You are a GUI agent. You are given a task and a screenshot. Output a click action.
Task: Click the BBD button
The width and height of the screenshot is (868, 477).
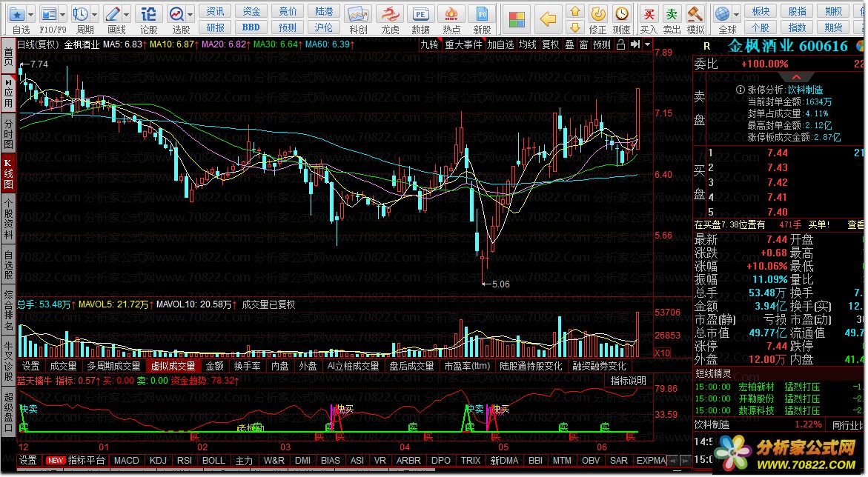pos(251,27)
